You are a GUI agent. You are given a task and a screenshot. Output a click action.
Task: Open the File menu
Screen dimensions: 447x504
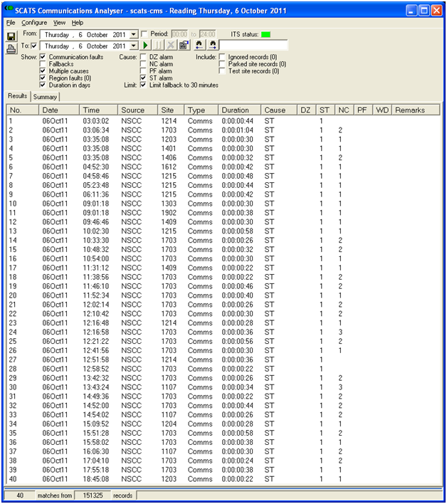(11, 23)
